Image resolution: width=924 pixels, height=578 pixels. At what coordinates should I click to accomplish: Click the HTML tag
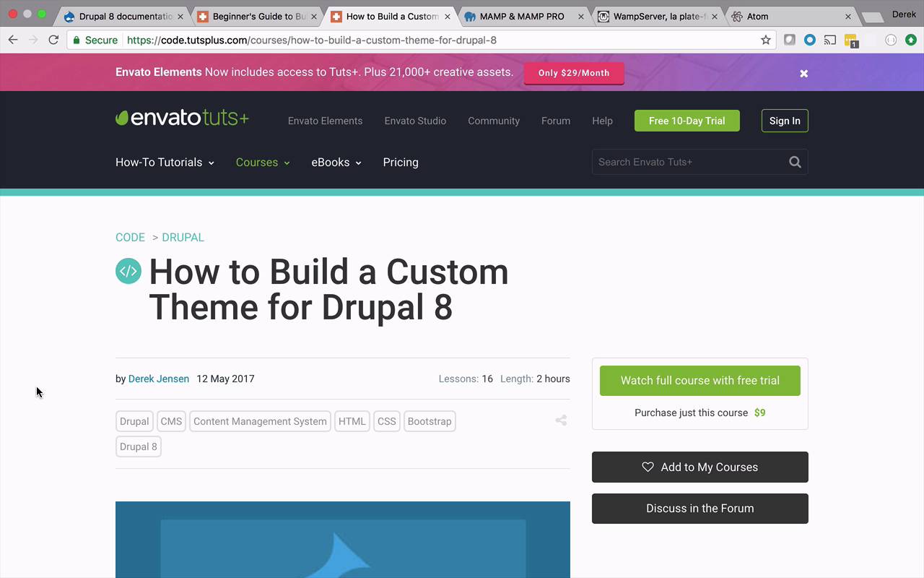click(352, 421)
